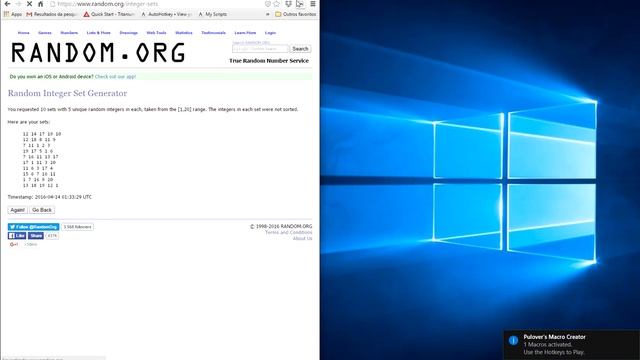
Task: Click the browser forward arrow
Action: (x=18, y=4)
